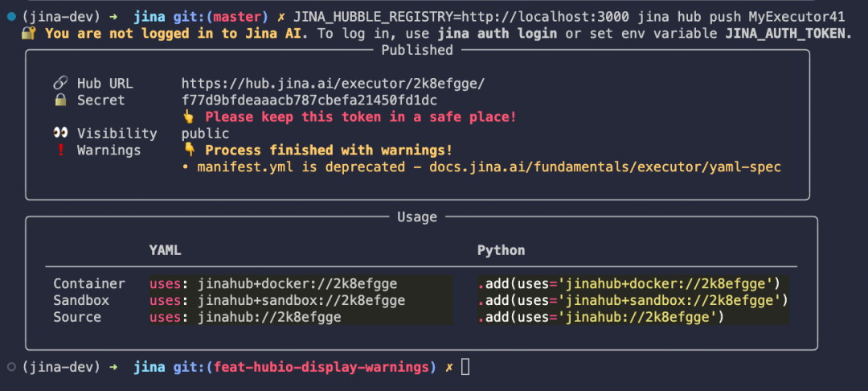Click YAML snippet 'uses: jinahub+docker://2k8efgge'
Image resolution: width=868 pixels, height=391 pixels.
pyautogui.click(x=273, y=283)
